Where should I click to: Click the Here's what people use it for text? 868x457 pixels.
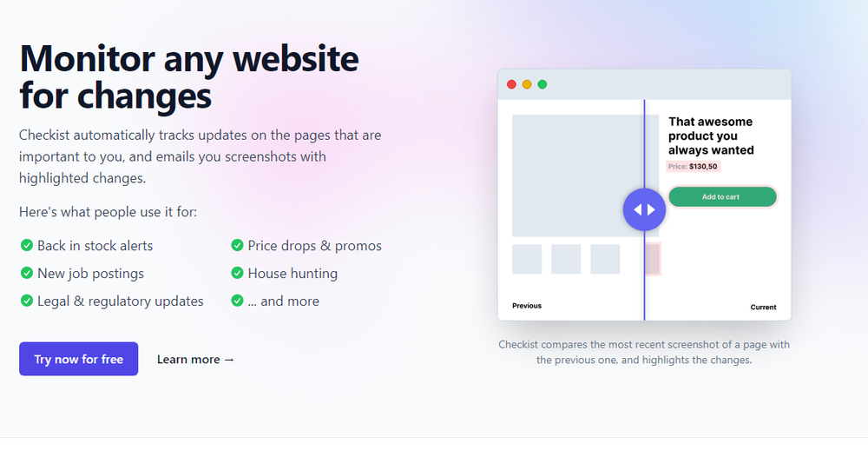pyautogui.click(x=108, y=212)
